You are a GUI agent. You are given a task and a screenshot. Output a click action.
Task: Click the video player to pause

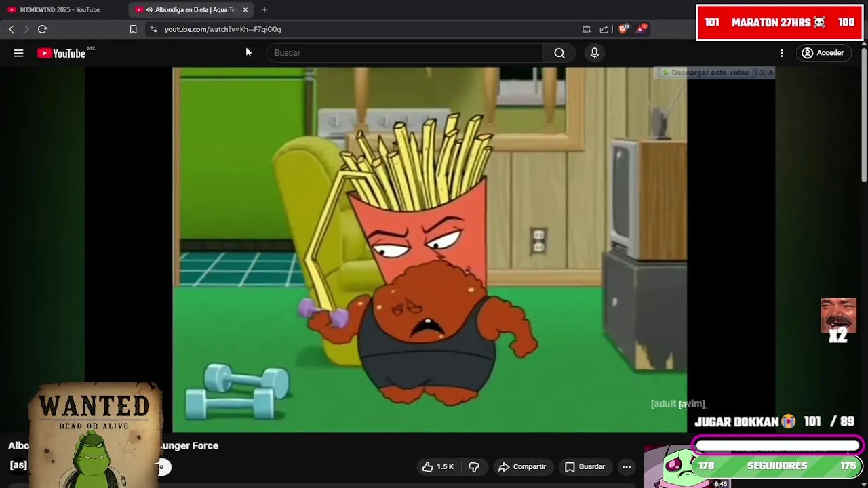click(x=429, y=249)
